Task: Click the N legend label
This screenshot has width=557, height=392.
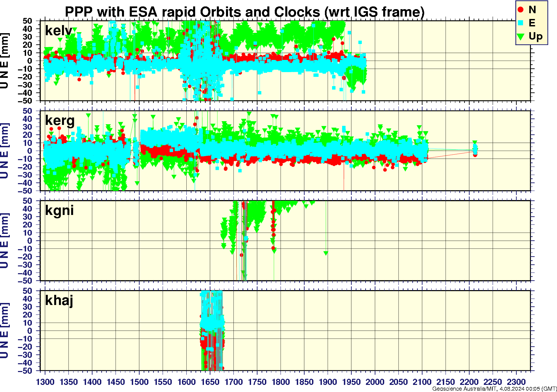Action: click(x=532, y=10)
